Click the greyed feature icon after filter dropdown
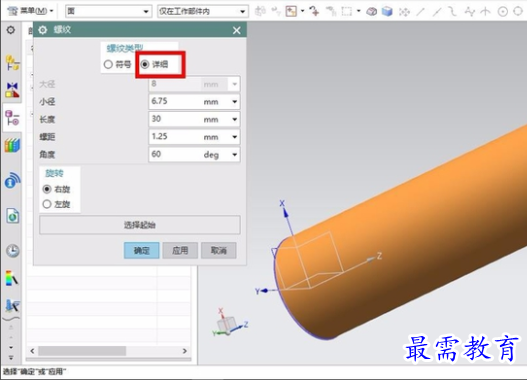The image size is (527, 380). tap(260, 11)
